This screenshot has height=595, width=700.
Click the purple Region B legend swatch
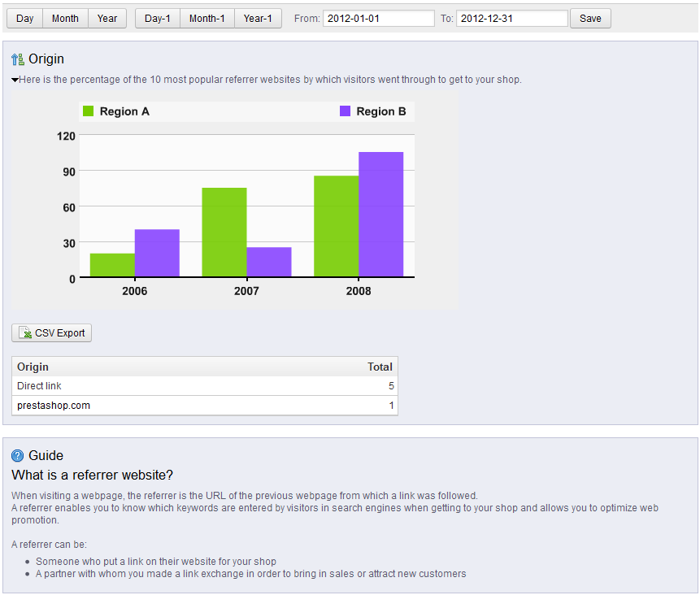click(346, 111)
